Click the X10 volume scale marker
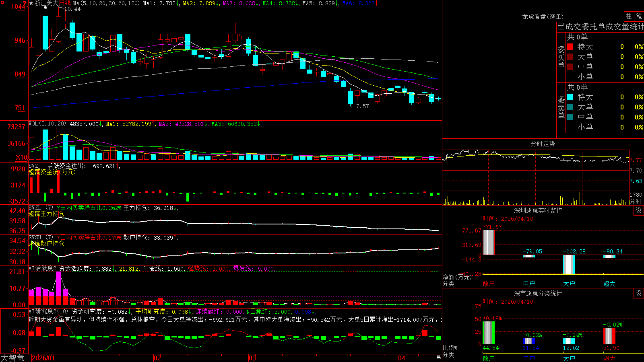This screenshot has width=644, height=362. tap(21, 157)
